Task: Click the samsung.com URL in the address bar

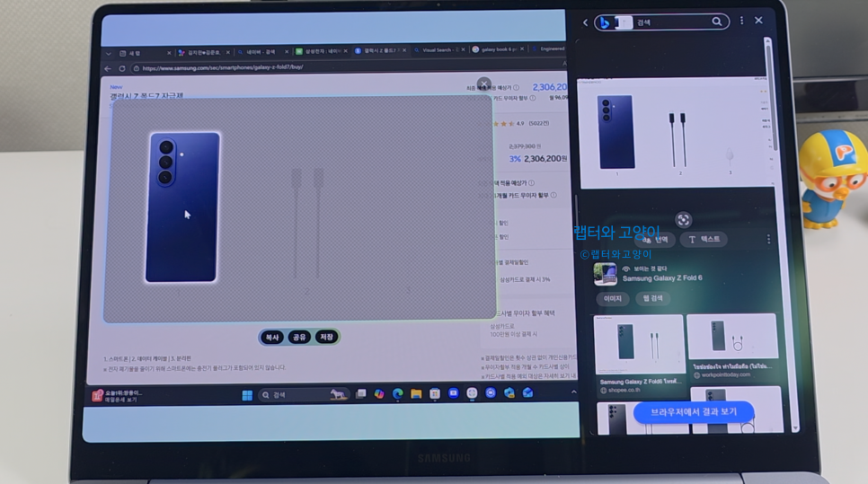Action: pyautogui.click(x=223, y=67)
